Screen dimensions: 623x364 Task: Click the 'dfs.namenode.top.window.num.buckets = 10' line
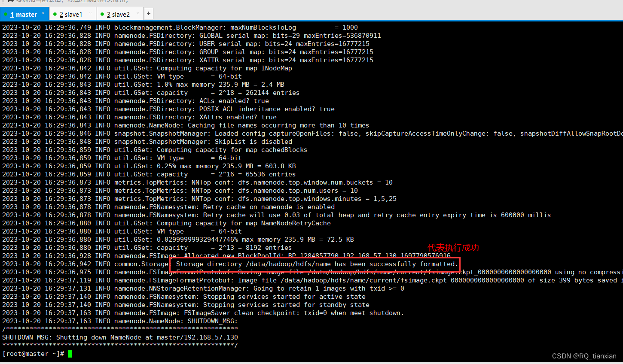[x=197, y=182]
